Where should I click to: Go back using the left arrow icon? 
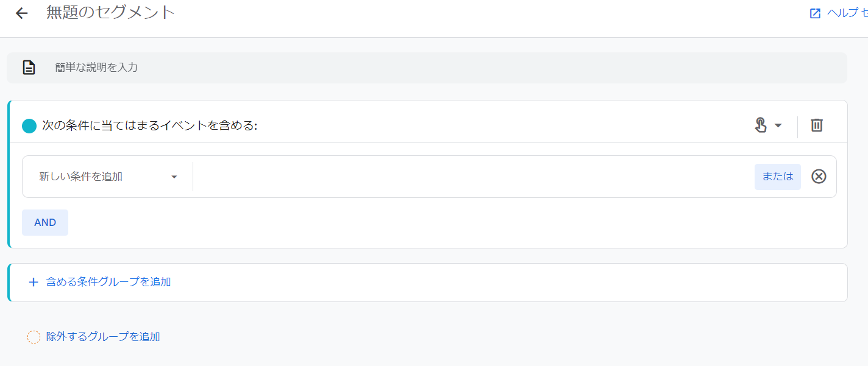tap(22, 13)
